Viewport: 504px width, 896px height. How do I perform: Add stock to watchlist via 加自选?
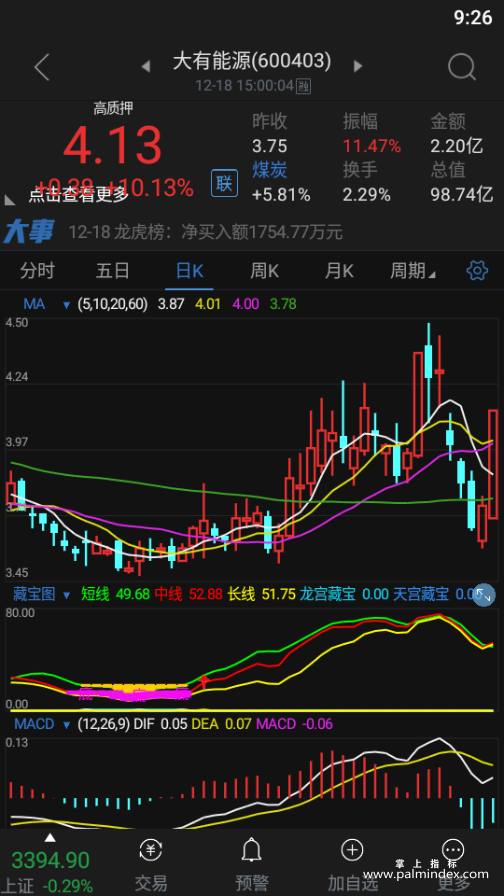(352, 863)
